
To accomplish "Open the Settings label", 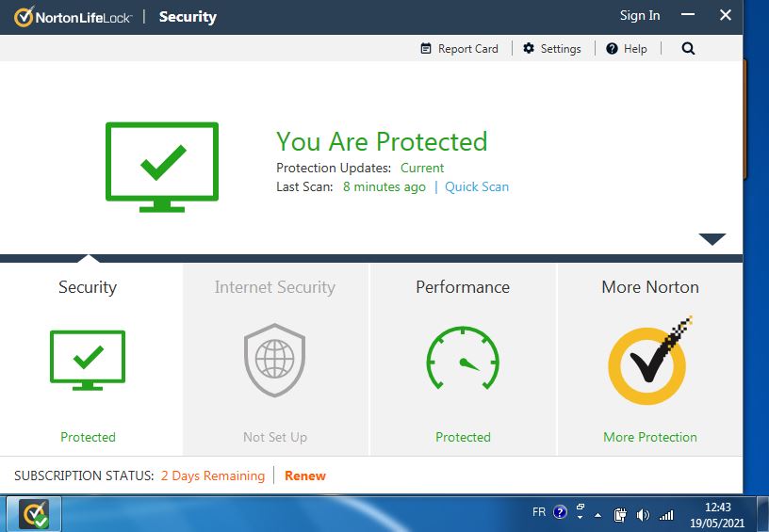I will pos(561,49).
